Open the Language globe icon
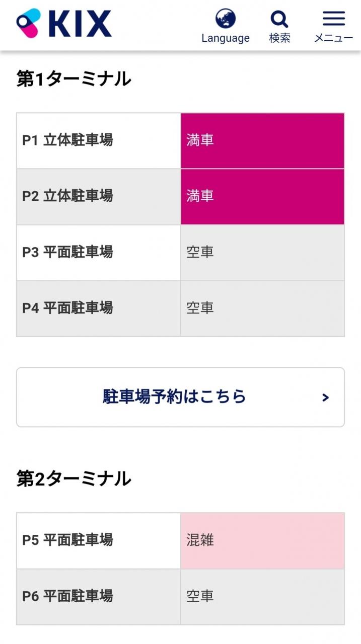Viewport: 361px width, 644px height. click(x=226, y=19)
